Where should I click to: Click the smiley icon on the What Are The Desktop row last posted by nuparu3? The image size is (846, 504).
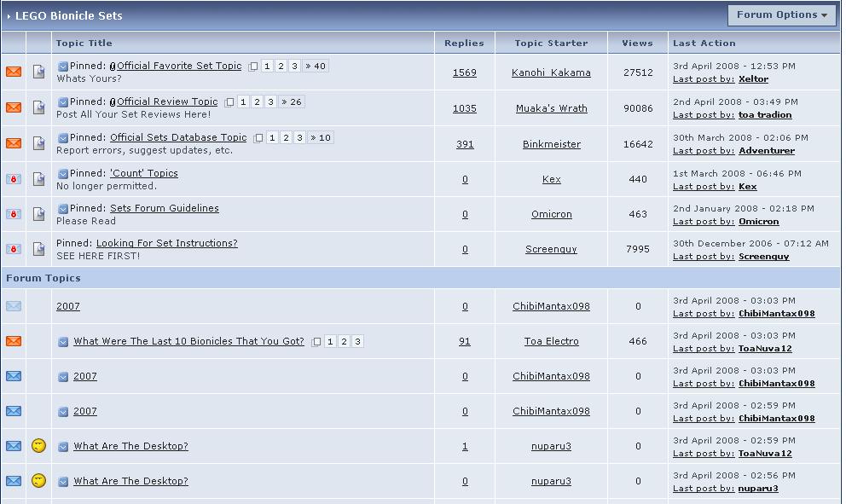point(39,480)
